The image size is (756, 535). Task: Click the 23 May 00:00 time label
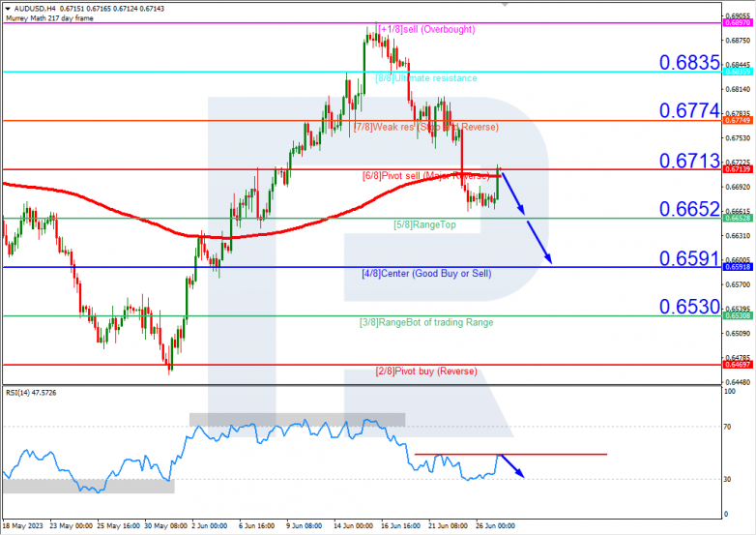(72, 526)
